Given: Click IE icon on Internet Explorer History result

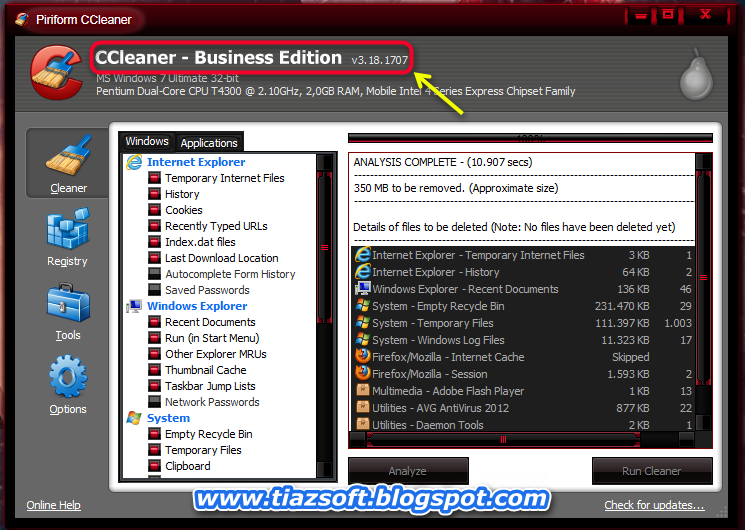Looking at the screenshot, I should coord(363,272).
